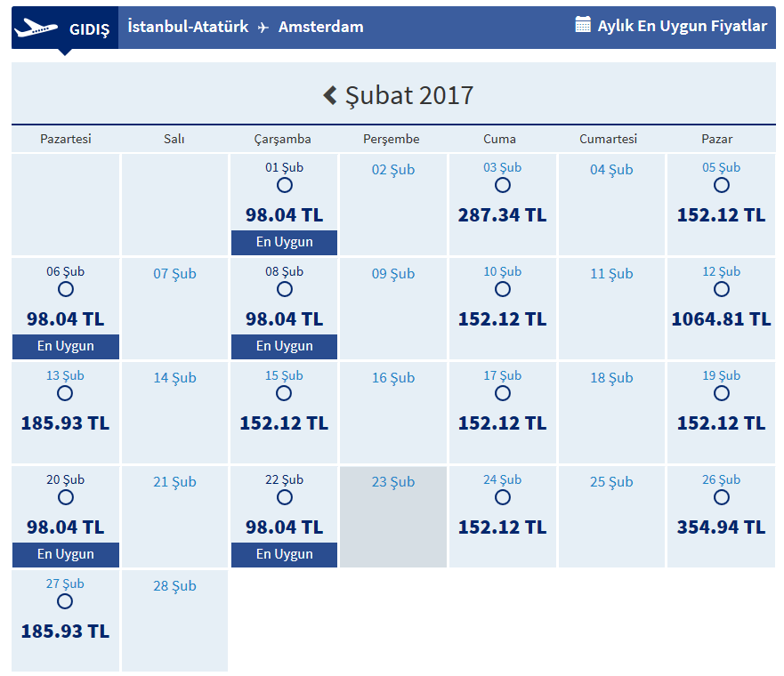This screenshot has width=784, height=676.
Task: Click the small plane arrow between cities
Action: point(263,28)
